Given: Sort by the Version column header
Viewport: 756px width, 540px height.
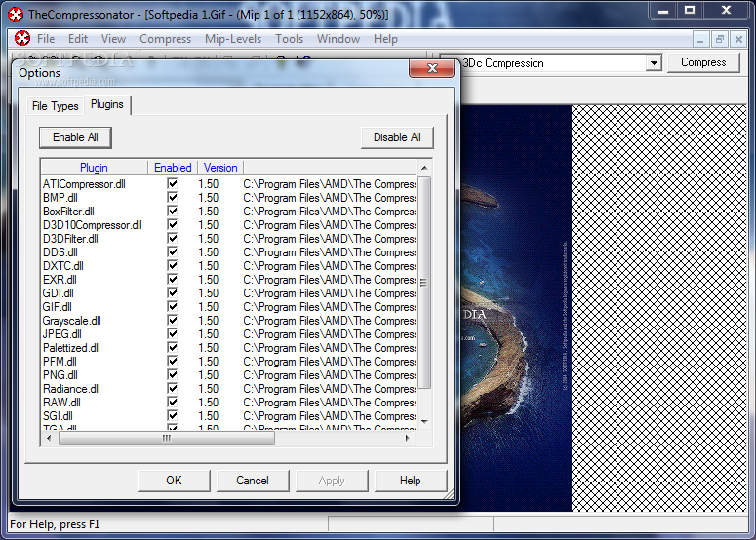Looking at the screenshot, I should tap(220, 167).
